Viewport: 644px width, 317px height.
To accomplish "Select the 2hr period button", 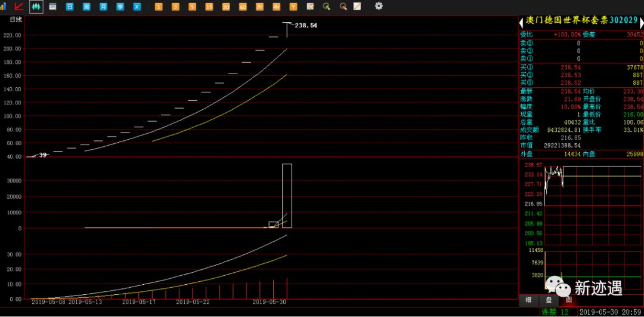I will [x=259, y=7].
